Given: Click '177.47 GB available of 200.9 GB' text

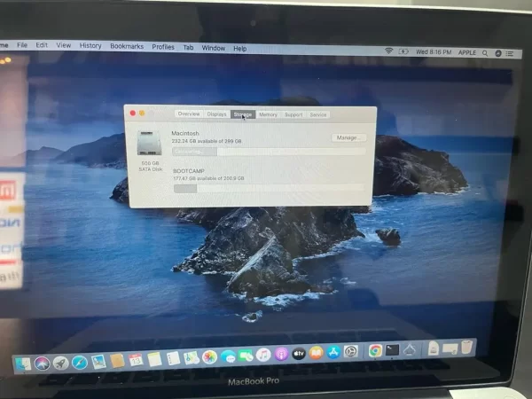Looking at the screenshot, I should 208,178.
